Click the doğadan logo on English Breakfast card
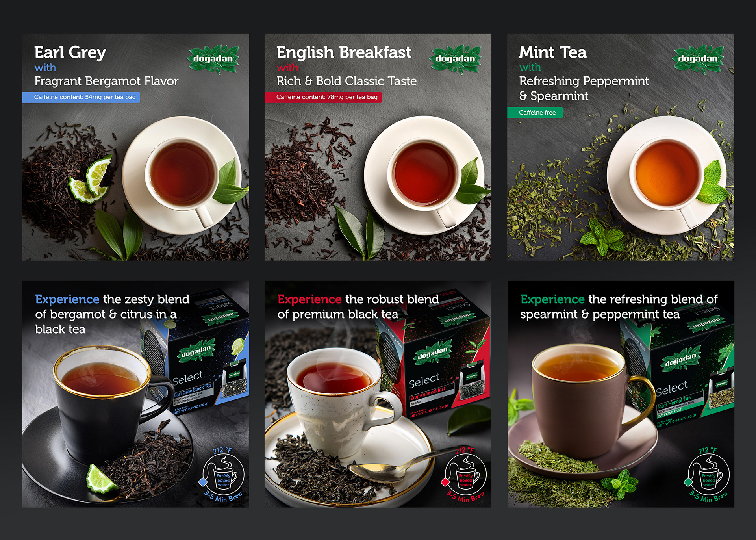This screenshot has width=756, height=540. pos(455,59)
